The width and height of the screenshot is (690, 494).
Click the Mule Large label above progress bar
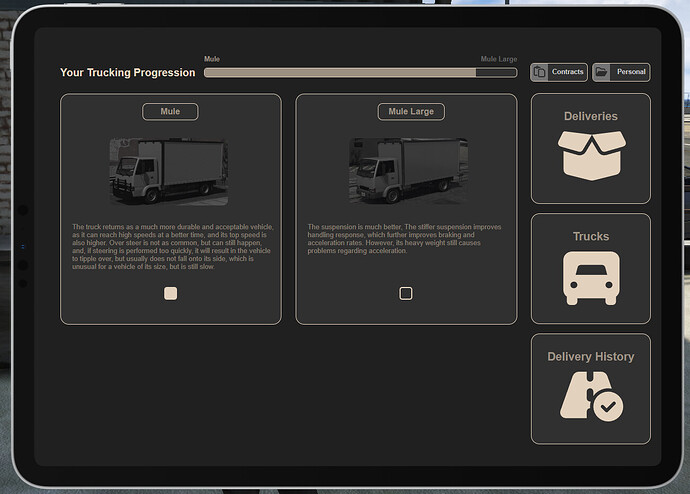click(499, 59)
